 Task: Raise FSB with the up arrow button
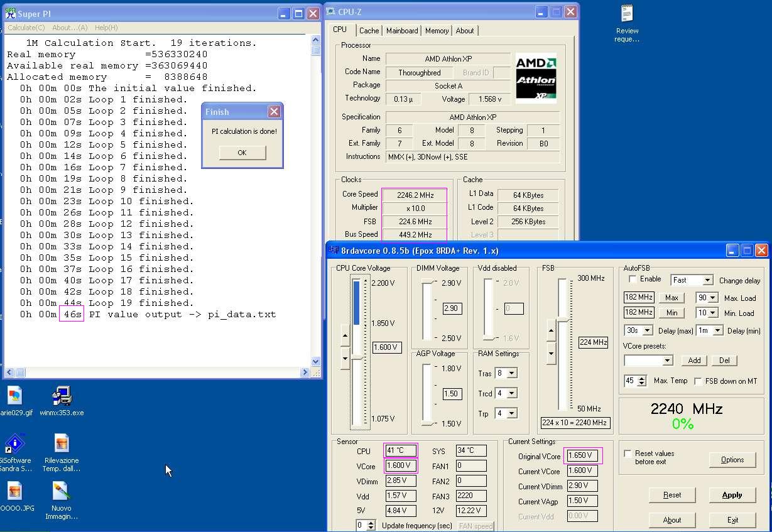coord(552,330)
